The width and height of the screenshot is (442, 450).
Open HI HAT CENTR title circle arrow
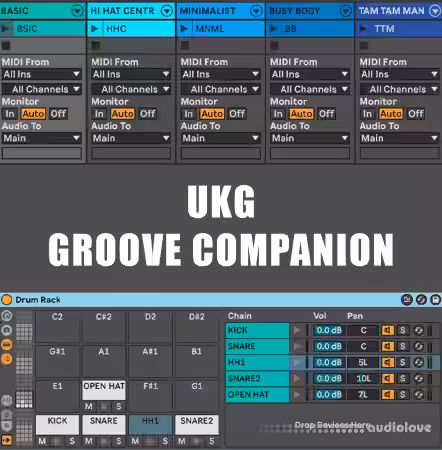pos(167,11)
